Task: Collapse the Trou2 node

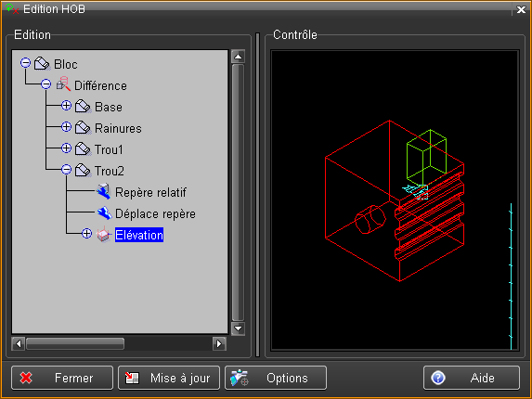Action: point(66,169)
